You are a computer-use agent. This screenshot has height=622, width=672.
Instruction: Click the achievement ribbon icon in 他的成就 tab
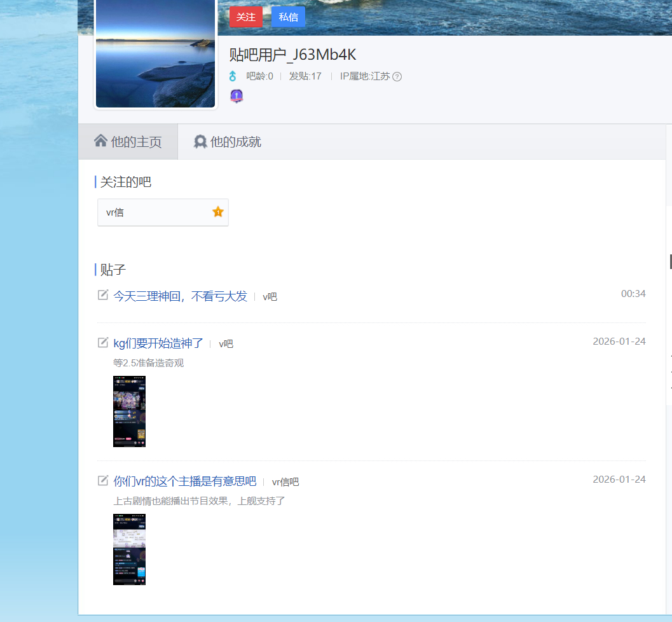(200, 142)
